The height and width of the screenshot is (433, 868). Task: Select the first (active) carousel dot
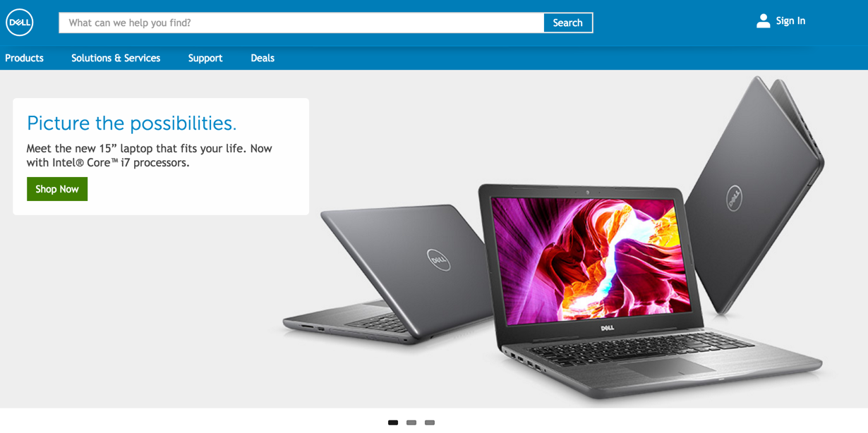point(393,422)
